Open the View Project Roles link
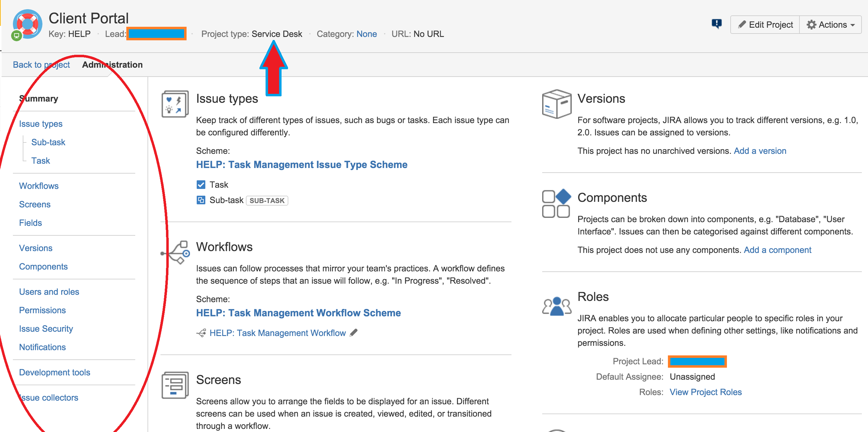Image resolution: width=868 pixels, height=432 pixels. (705, 392)
